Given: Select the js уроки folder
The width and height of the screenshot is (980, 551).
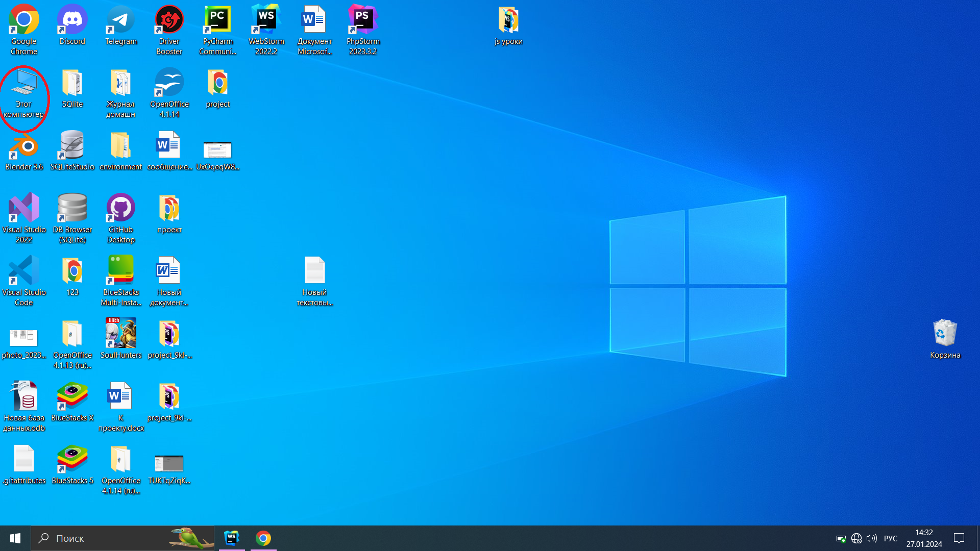Looking at the screenshot, I should [509, 26].
